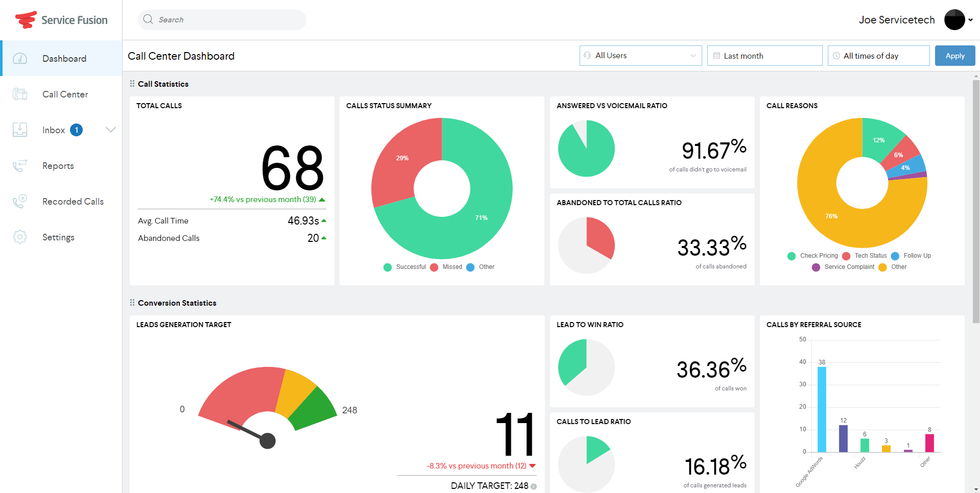
Task: Open the All Users dropdown
Action: [x=640, y=56]
